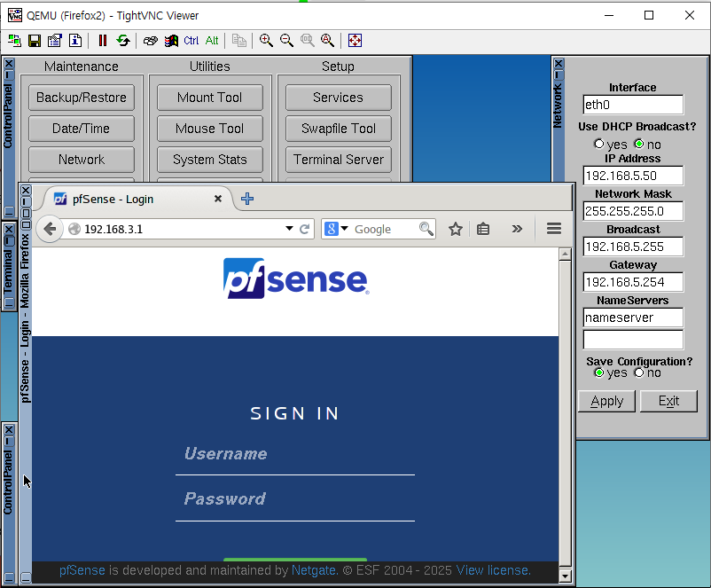Close the pfSense - Login tab
Screen dimensions: 711x588
tap(218, 199)
